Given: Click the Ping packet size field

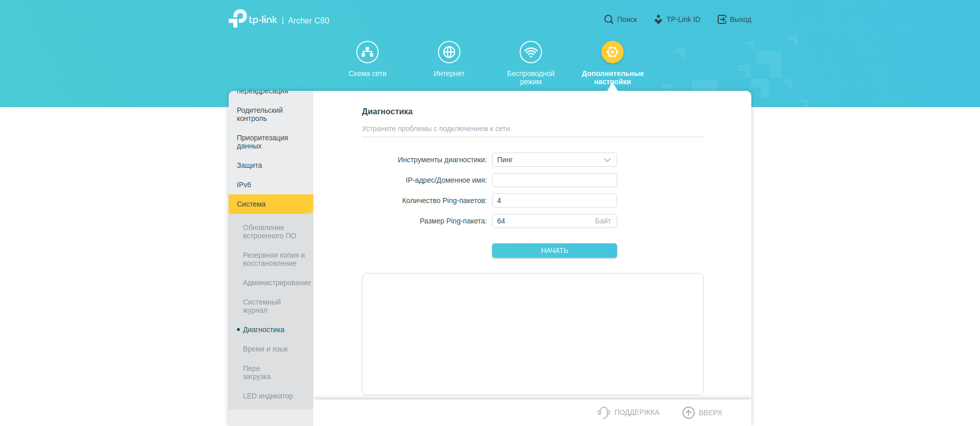Looking at the screenshot, I should [541, 221].
